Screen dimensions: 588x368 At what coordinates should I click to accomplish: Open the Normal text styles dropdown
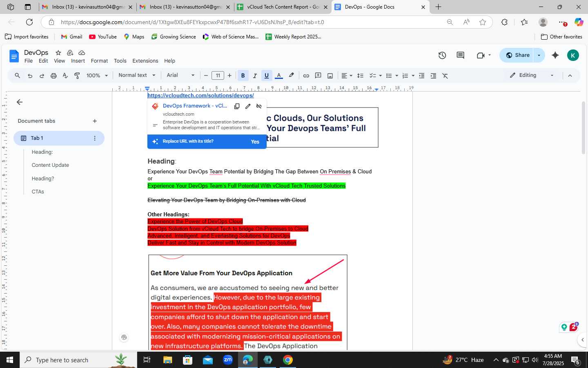[137, 75]
